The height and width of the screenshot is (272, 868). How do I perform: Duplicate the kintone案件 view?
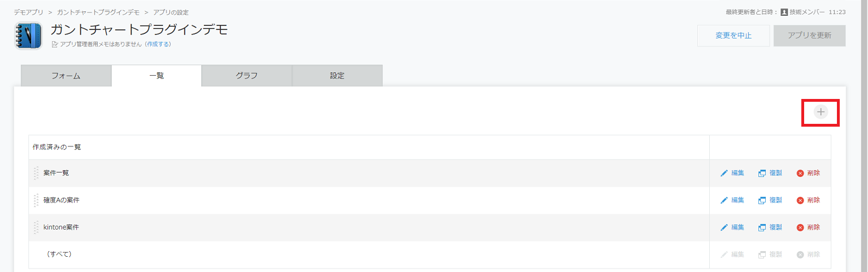[770, 227]
